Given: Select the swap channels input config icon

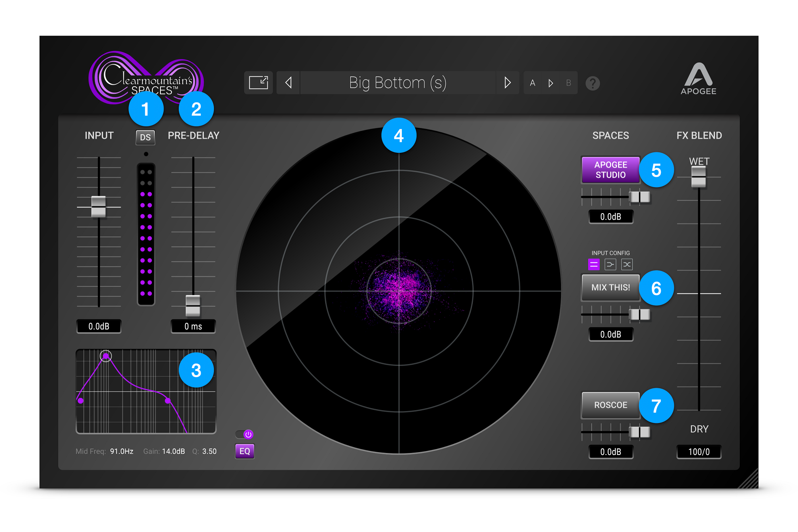Looking at the screenshot, I should point(627,264).
